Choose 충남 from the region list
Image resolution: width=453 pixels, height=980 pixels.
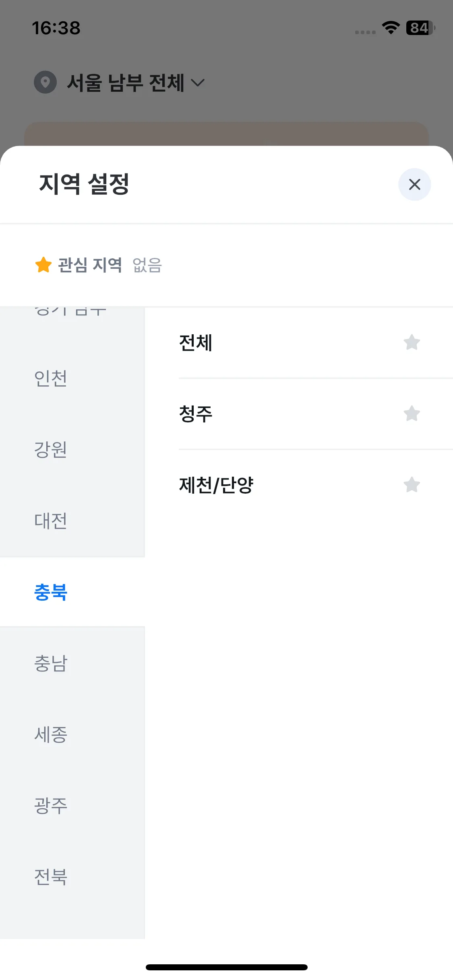[x=72, y=663]
